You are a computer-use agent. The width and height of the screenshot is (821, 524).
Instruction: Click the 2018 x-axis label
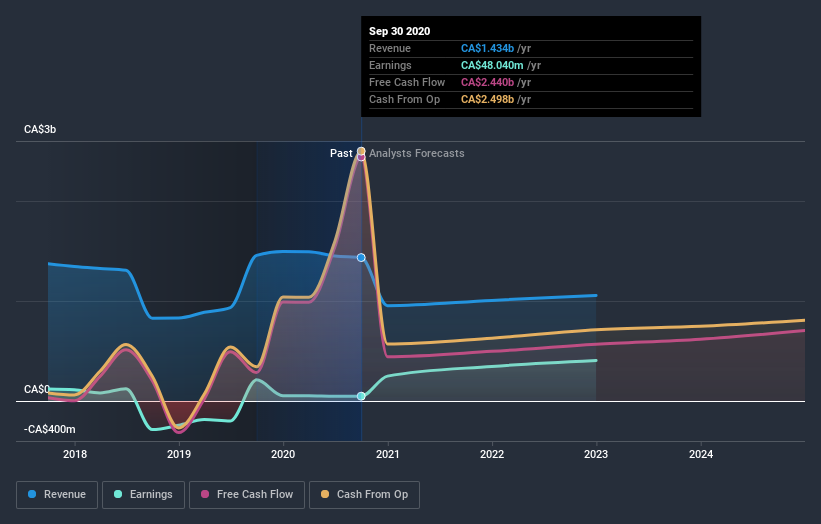75,454
